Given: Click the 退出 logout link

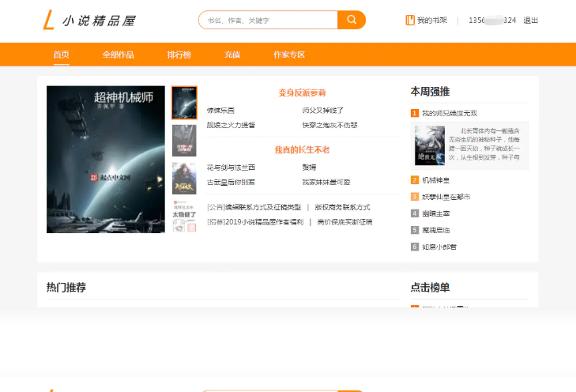Looking at the screenshot, I should click(531, 21).
